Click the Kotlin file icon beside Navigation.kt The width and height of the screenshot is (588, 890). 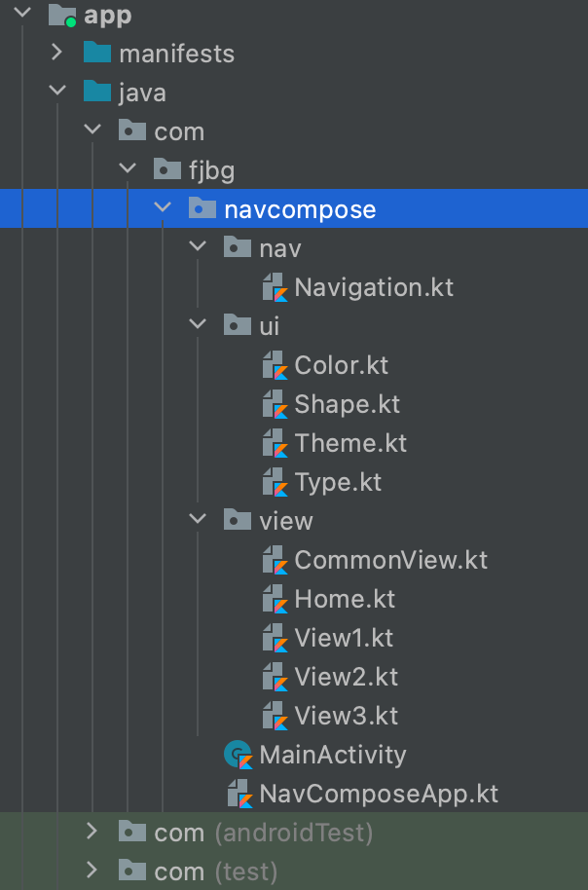tap(276, 287)
